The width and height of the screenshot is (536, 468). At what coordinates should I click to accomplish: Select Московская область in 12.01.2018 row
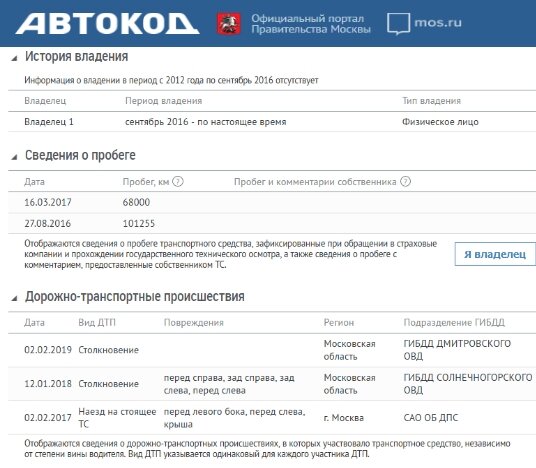[349, 384]
